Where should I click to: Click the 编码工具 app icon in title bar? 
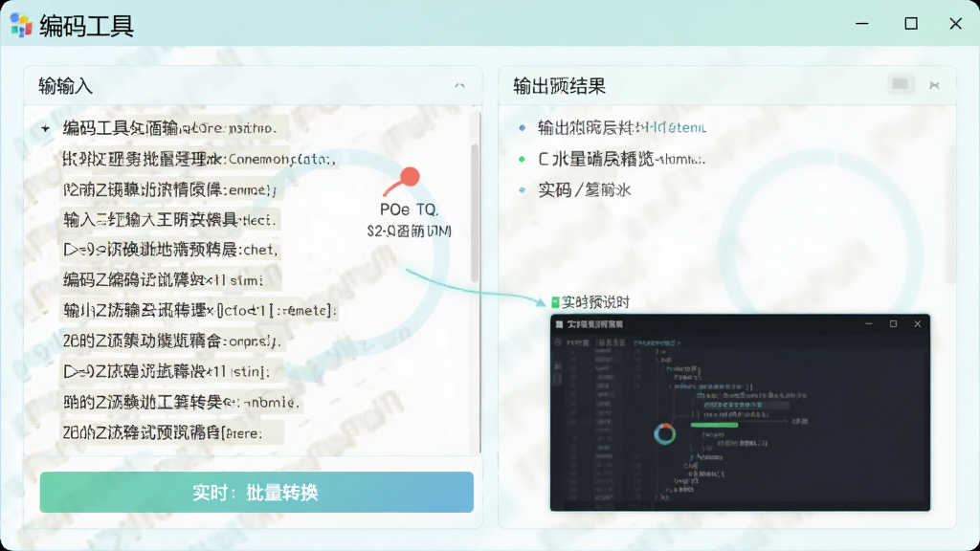point(21,25)
